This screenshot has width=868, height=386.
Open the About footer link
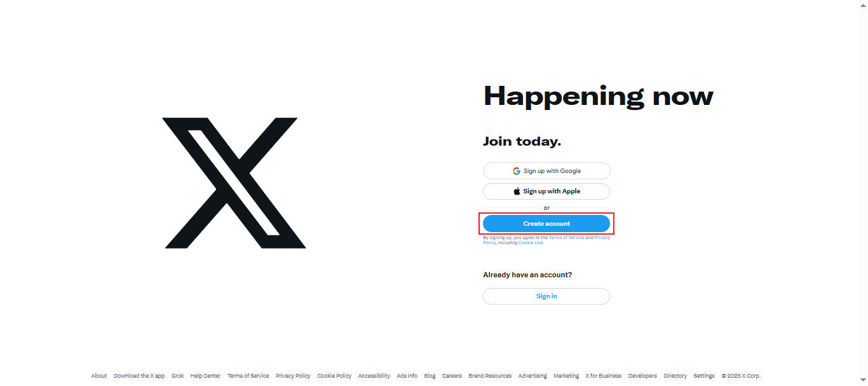99,376
